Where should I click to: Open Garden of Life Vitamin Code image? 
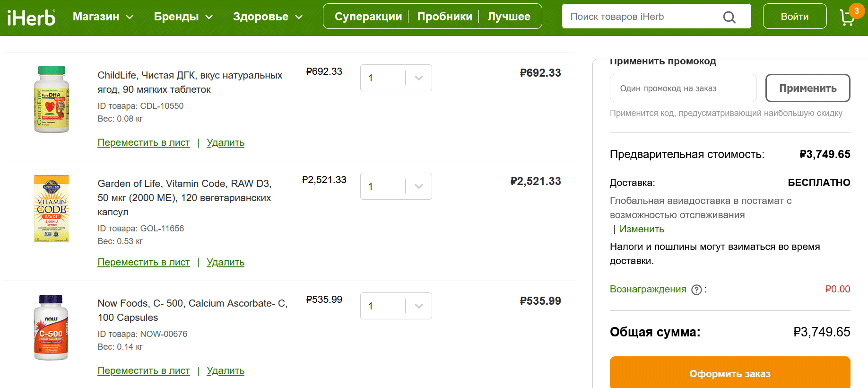[52, 209]
